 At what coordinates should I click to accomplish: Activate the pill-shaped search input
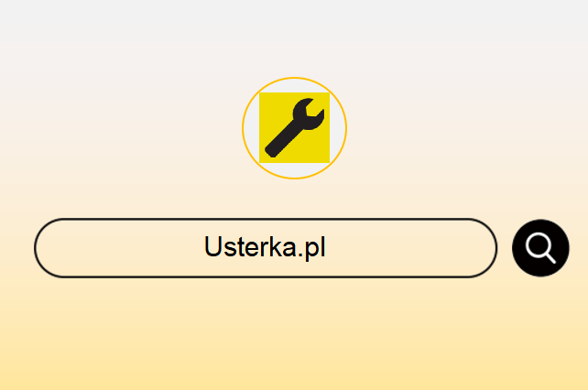click(x=266, y=248)
